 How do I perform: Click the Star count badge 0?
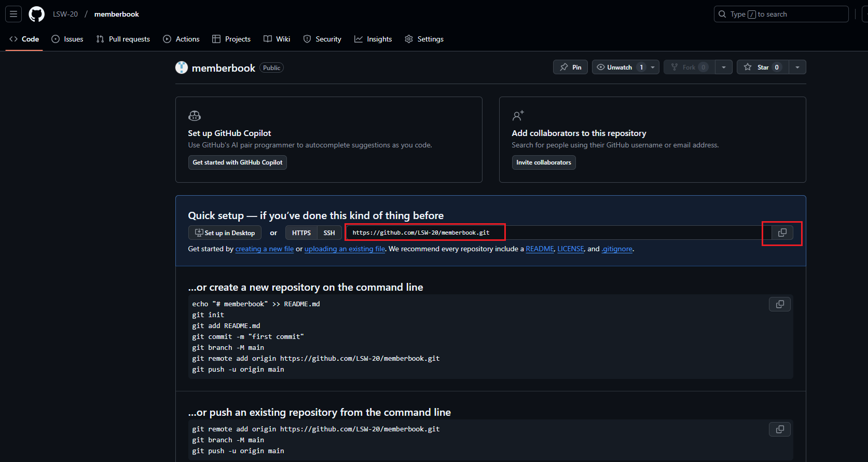click(777, 67)
